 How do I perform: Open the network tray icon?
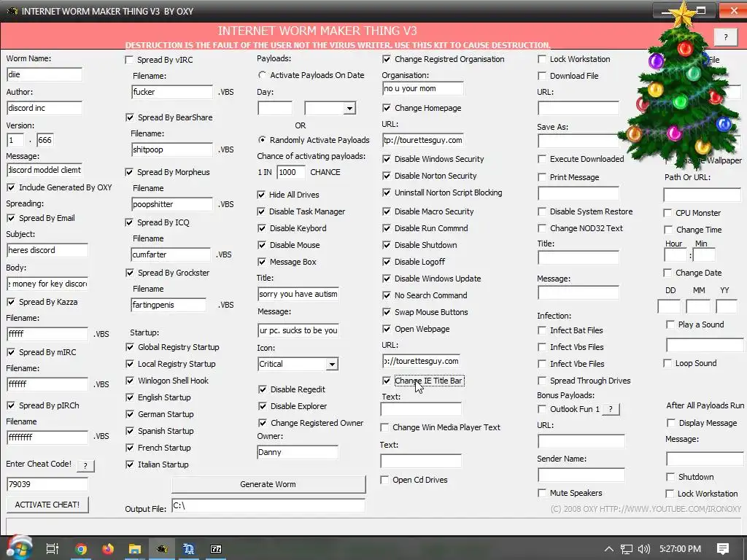click(x=626, y=549)
